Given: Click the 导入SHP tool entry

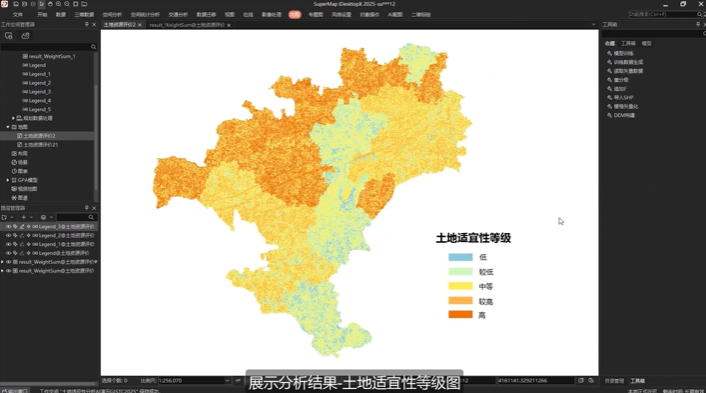Looking at the screenshot, I should tap(623, 97).
